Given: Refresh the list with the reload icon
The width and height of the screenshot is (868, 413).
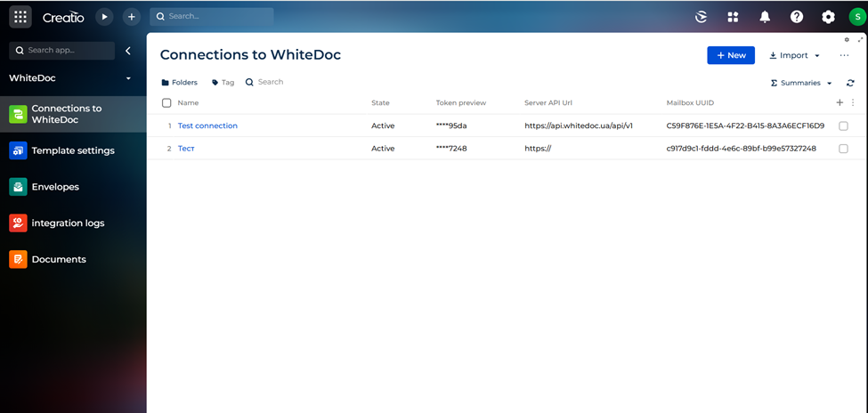Looking at the screenshot, I should point(850,83).
